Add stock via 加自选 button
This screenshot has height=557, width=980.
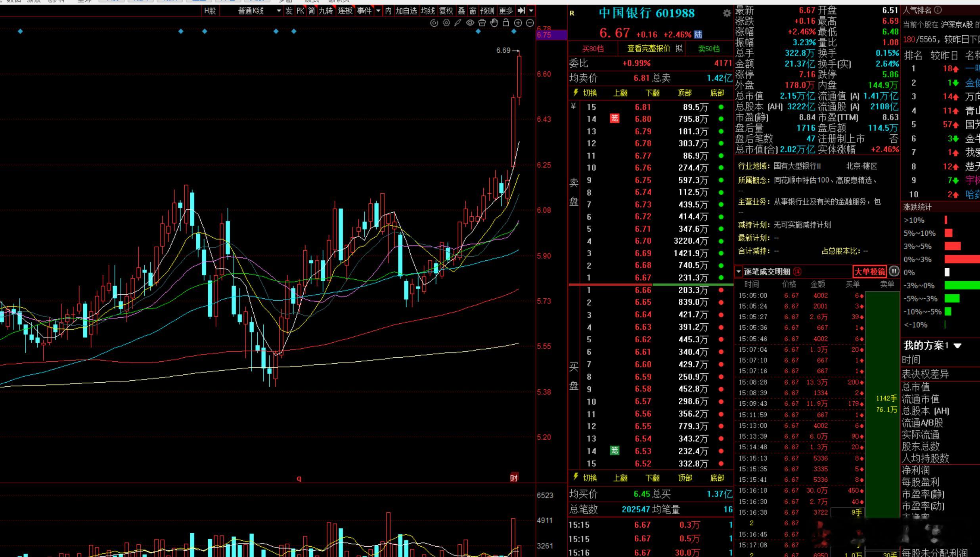click(406, 11)
